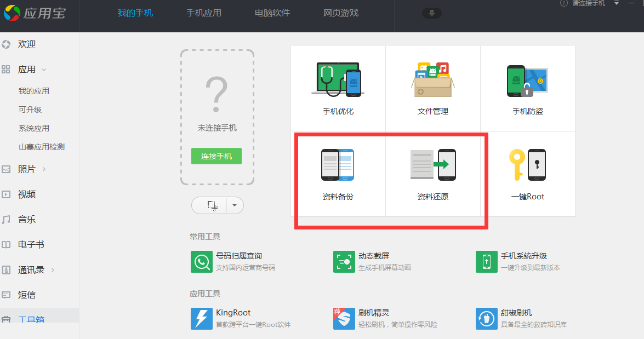Open 文件管理 file manager tile
This screenshot has width=644, height=339.
click(433, 88)
